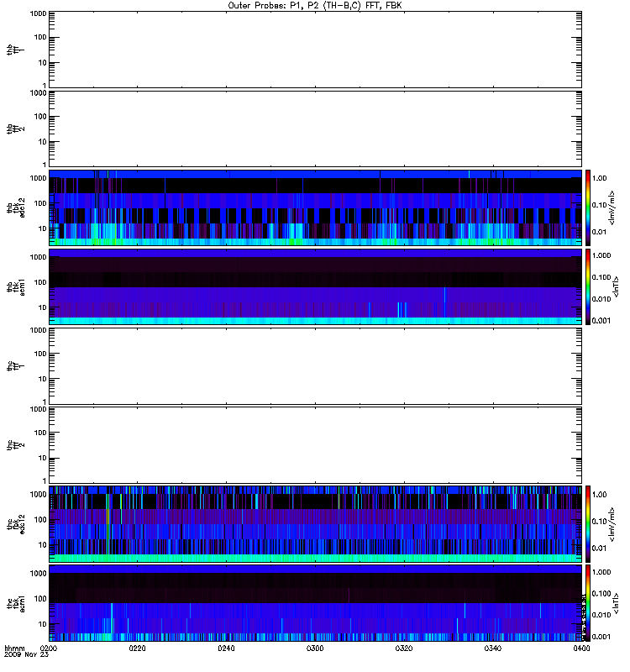Click the 1000 y-axis tick of the thb fff 1 panel
This screenshot has height=672, width=630.
(38, 13)
